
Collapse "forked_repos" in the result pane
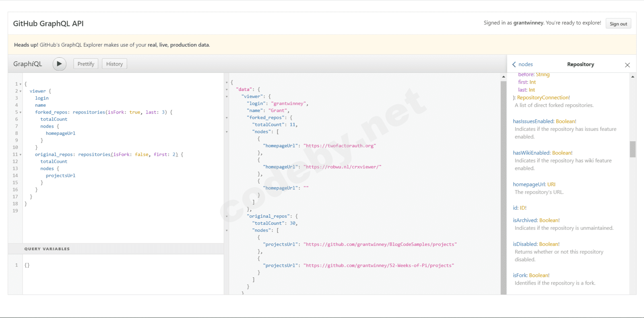tap(227, 118)
